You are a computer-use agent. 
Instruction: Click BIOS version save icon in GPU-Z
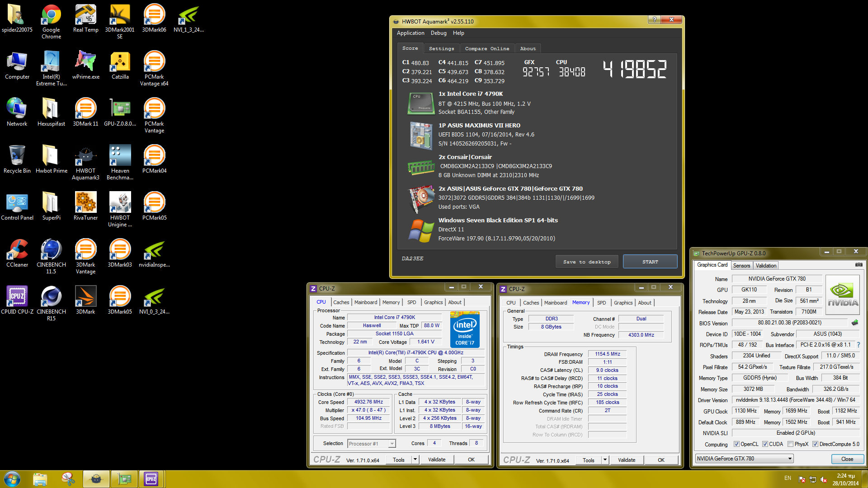pos(854,323)
